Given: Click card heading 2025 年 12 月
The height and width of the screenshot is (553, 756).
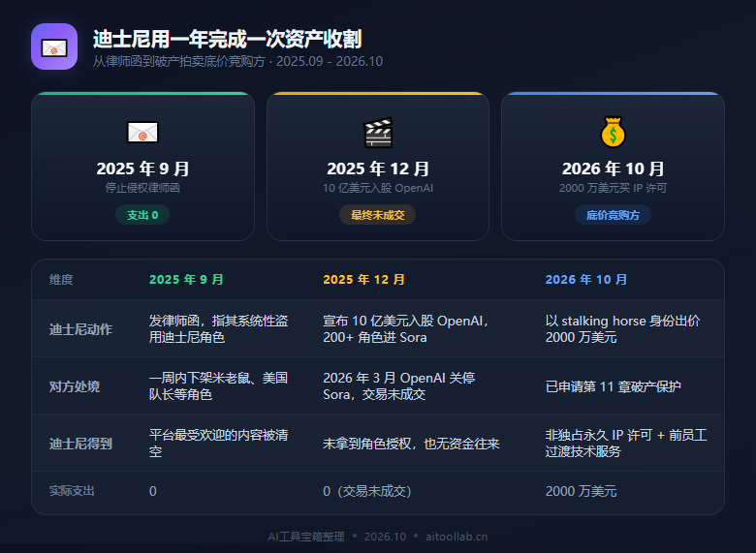Looking at the screenshot, I should [x=378, y=169].
